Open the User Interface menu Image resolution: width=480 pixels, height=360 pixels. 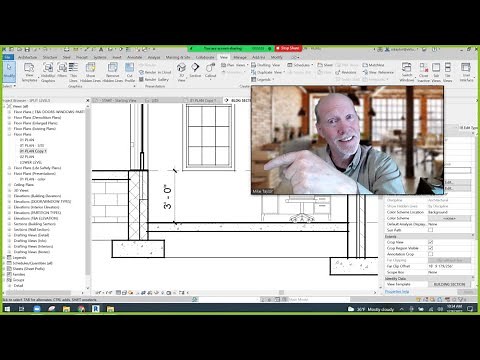tap(466, 72)
